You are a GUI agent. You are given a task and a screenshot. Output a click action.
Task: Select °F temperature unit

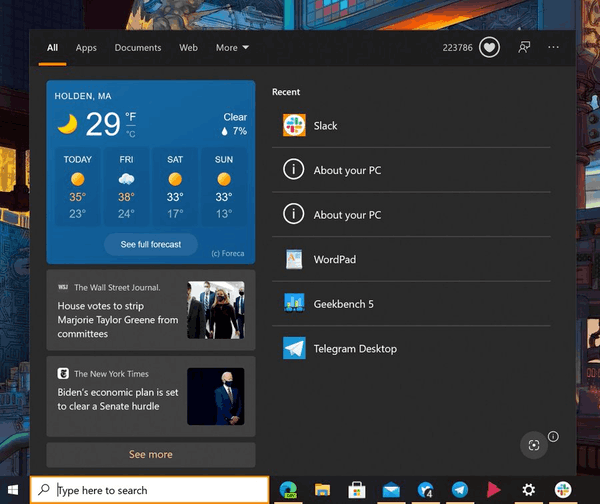[130, 117]
